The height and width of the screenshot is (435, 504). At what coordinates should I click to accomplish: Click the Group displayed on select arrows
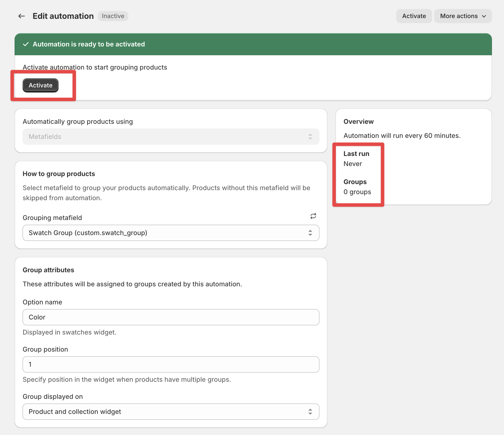[310, 412]
